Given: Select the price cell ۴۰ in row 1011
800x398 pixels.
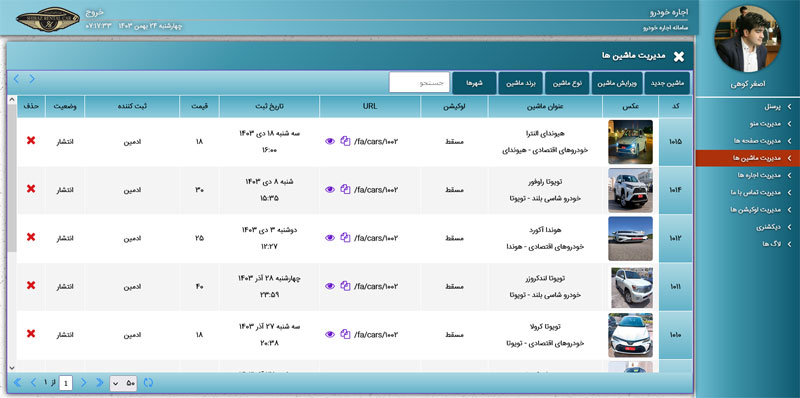Looking at the screenshot, I should (x=199, y=287).
